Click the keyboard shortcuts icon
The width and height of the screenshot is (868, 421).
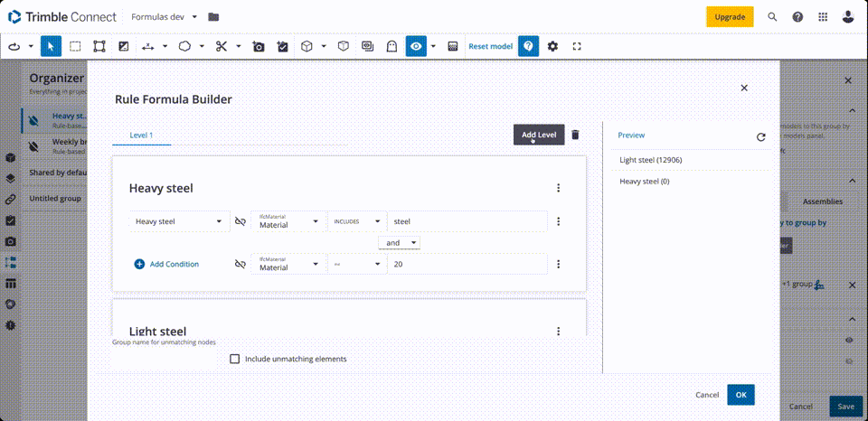453,46
